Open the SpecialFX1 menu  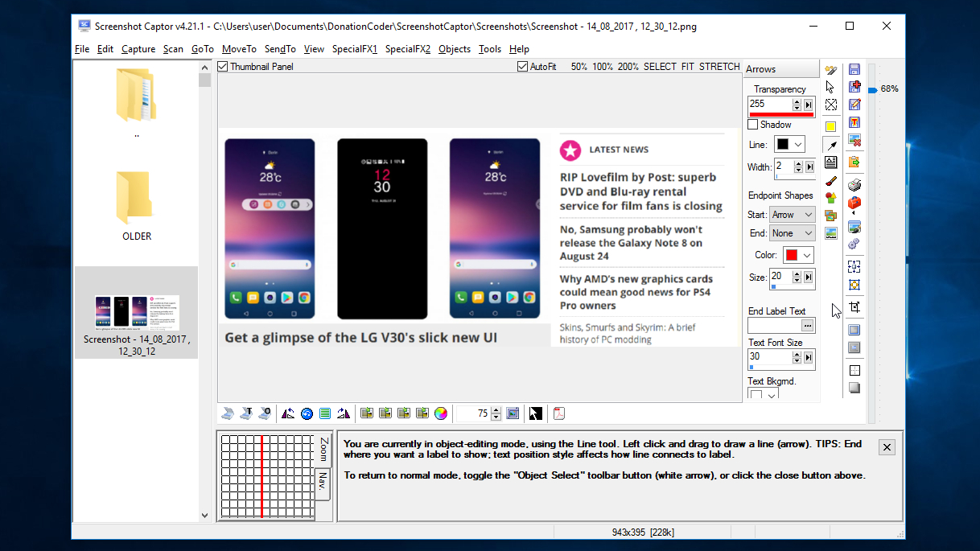point(355,49)
